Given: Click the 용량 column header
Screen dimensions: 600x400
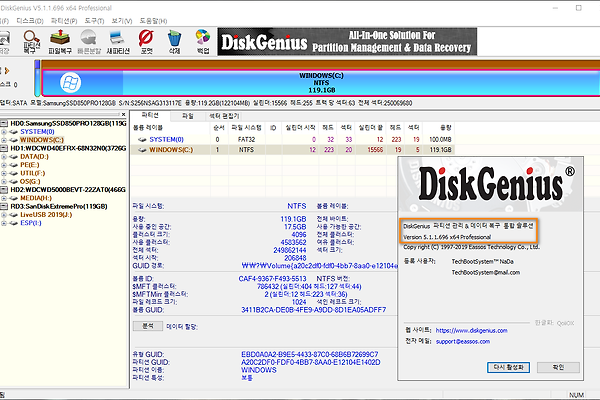Looking at the screenshot, I should point(446,128).
